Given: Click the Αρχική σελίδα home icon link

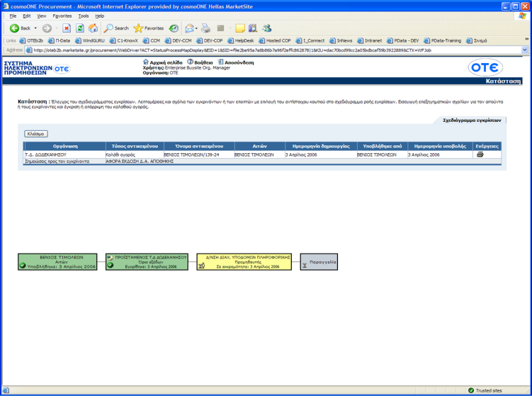Looking at the screenshot, I should click(162, 62).
